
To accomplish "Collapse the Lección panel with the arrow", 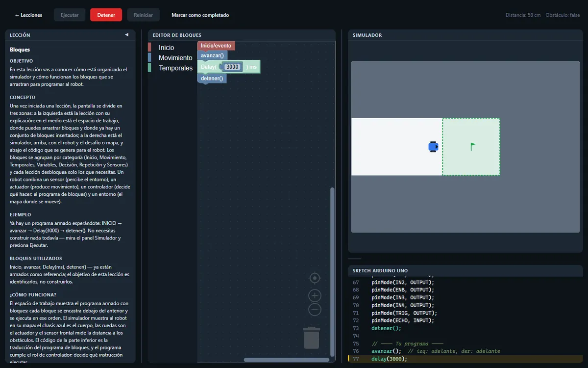I will pyautogui.click(x=126, y=35).
